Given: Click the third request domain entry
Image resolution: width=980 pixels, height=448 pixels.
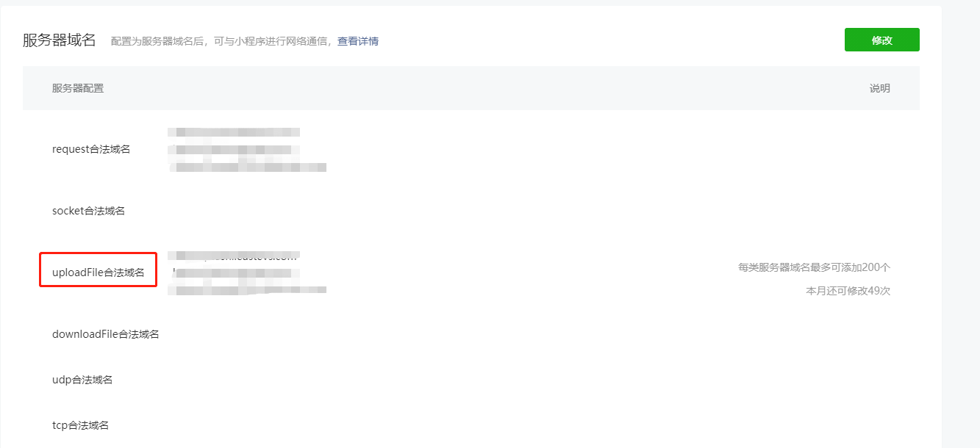Looking at the screenshot, I should (x=248, y=167).
